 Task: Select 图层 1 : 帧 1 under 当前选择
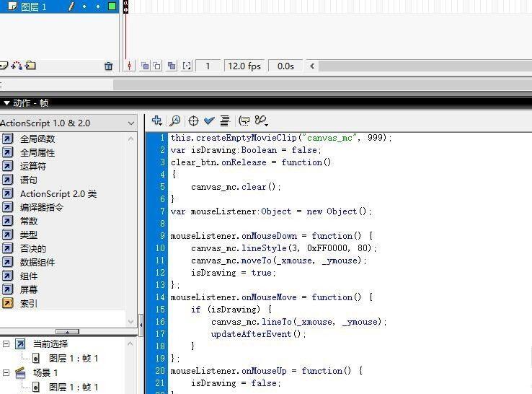pos(74,359)
